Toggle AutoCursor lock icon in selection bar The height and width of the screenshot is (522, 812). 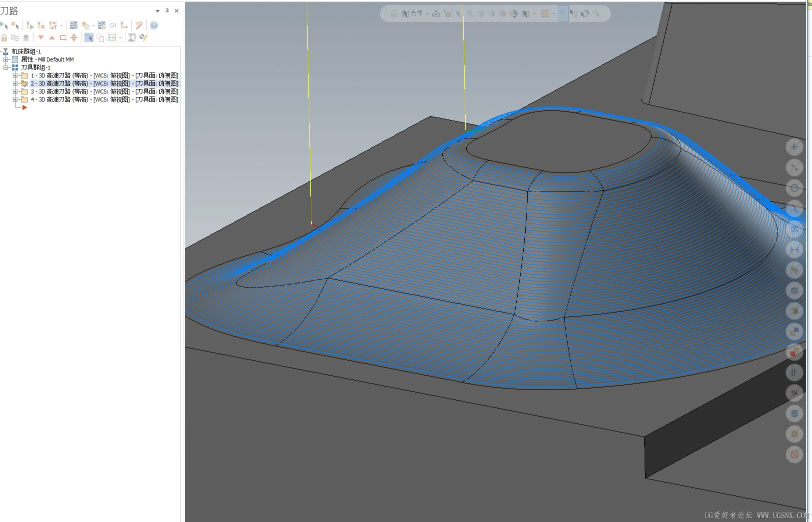[x=394, y=13]
